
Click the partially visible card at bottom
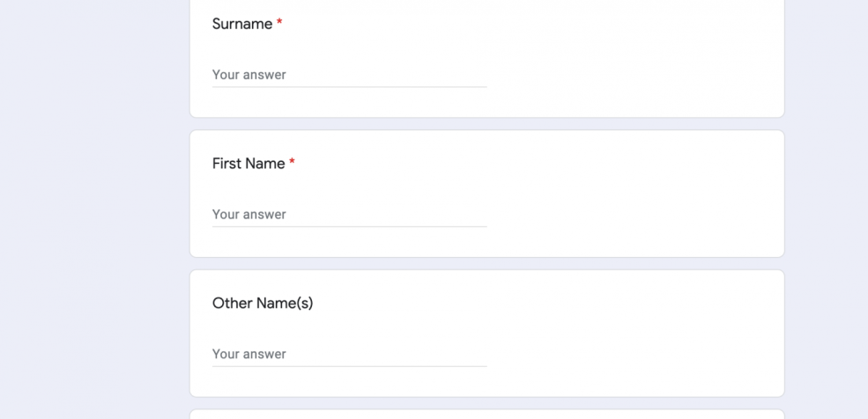(486, 415)
